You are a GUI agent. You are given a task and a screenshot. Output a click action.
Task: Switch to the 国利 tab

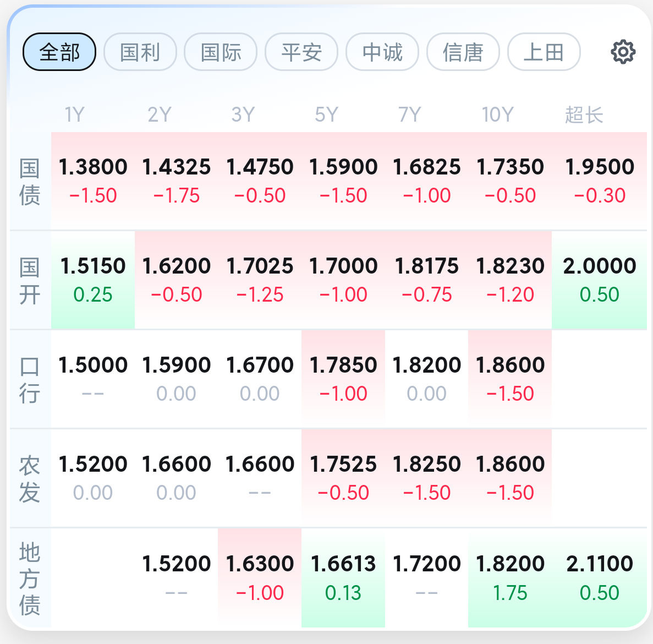[x=140, y=52]
